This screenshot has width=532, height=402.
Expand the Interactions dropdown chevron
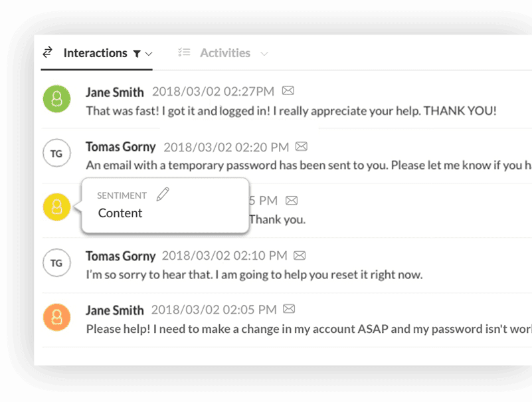click(149, 54)
